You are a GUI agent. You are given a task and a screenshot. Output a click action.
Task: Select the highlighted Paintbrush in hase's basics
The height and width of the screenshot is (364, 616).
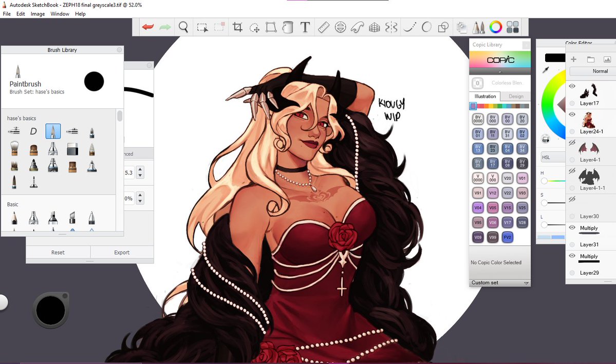click(53, 131)
